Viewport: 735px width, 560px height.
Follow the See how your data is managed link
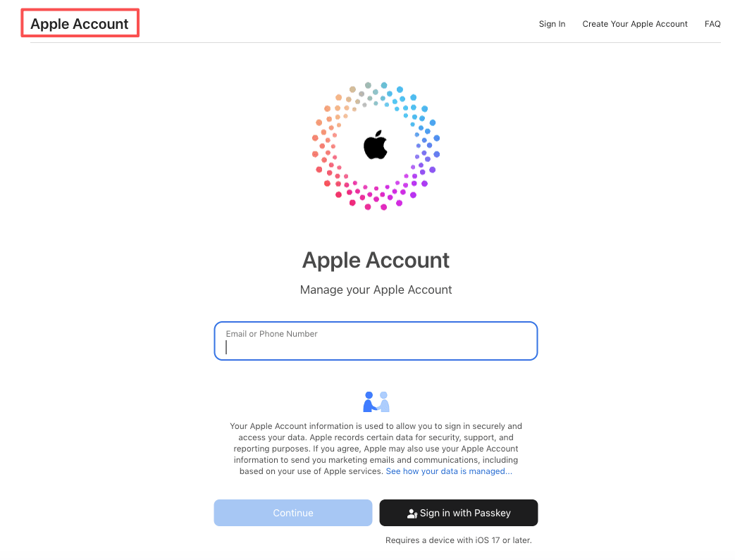click(x=449, y=471)
